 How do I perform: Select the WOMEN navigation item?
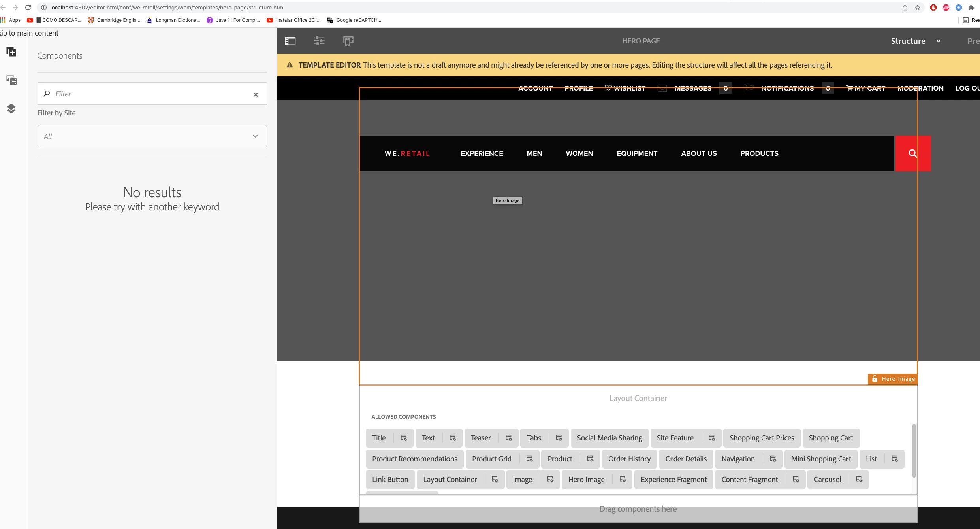(579, 153)
